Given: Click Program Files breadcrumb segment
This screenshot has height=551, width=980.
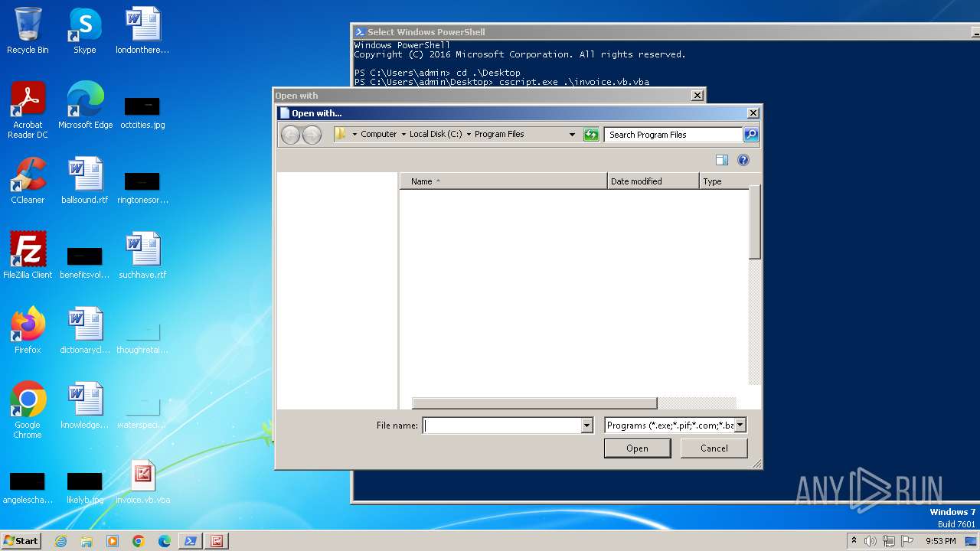Looking at the screenshot, I should tap(499, 135).
